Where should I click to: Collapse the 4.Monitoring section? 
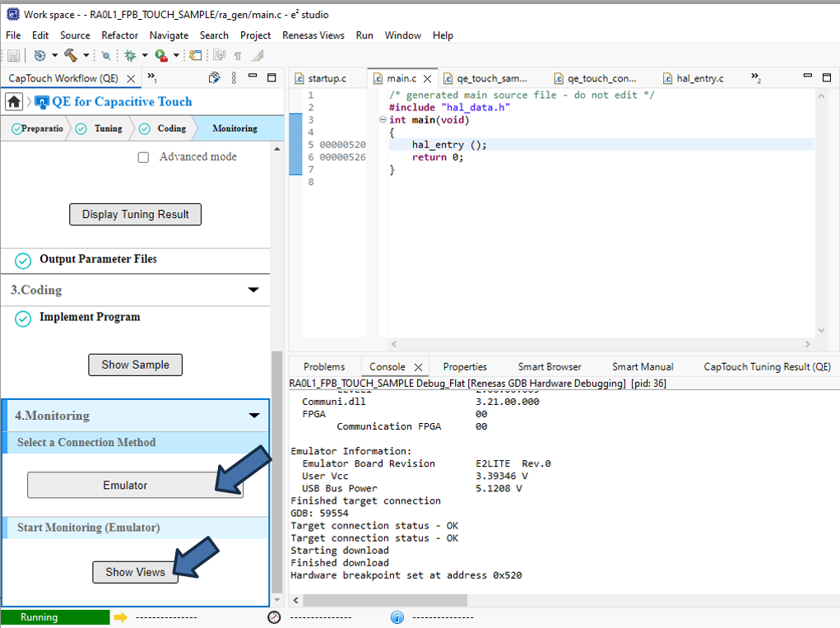(253, 416)
